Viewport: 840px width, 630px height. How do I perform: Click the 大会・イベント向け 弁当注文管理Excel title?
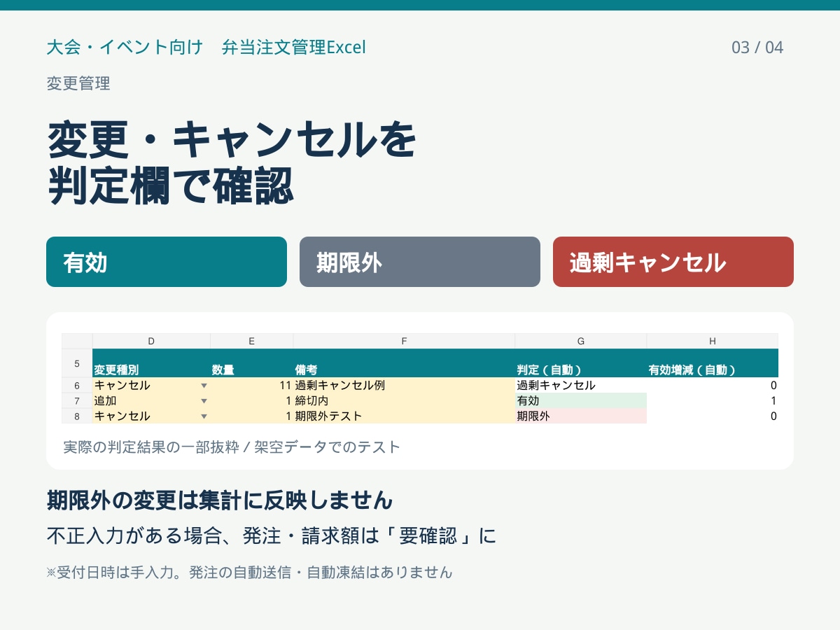pyautogui.click(x=206, y=48)
